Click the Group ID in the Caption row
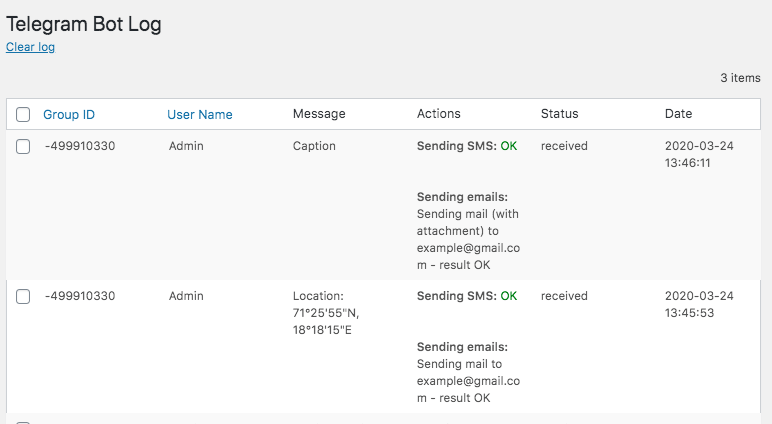Image resolution: width=772 pixels, height=424 pixels. (x=80, y=146)
